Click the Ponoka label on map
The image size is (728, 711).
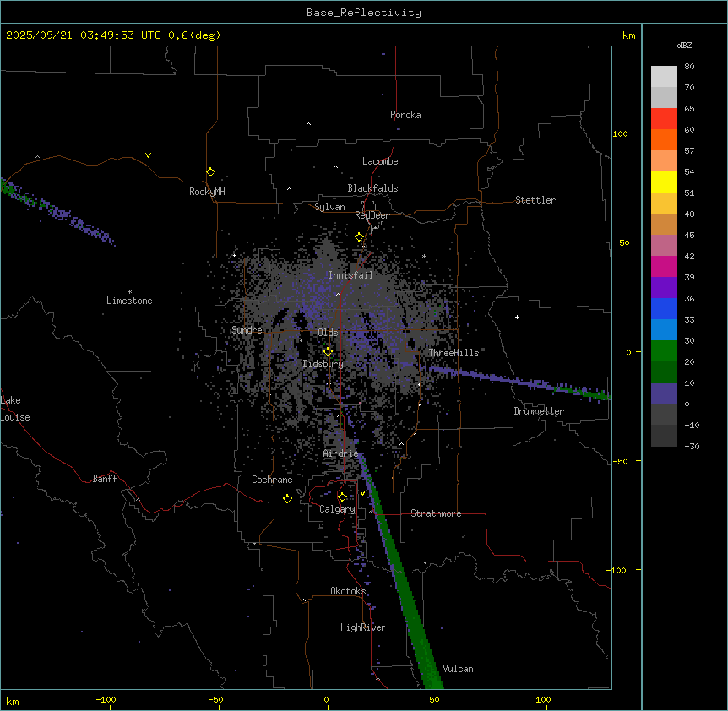point(405,115)
